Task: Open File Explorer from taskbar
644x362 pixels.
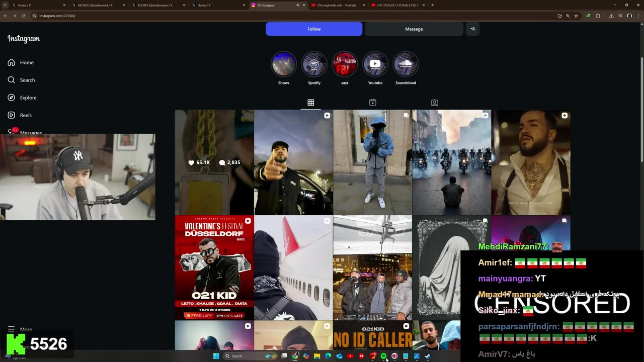Action: click(317, 356)
